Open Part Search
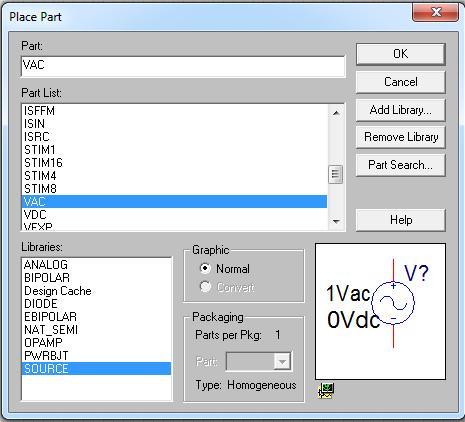Screen dimensions: 465x422 tap(400, 165)
